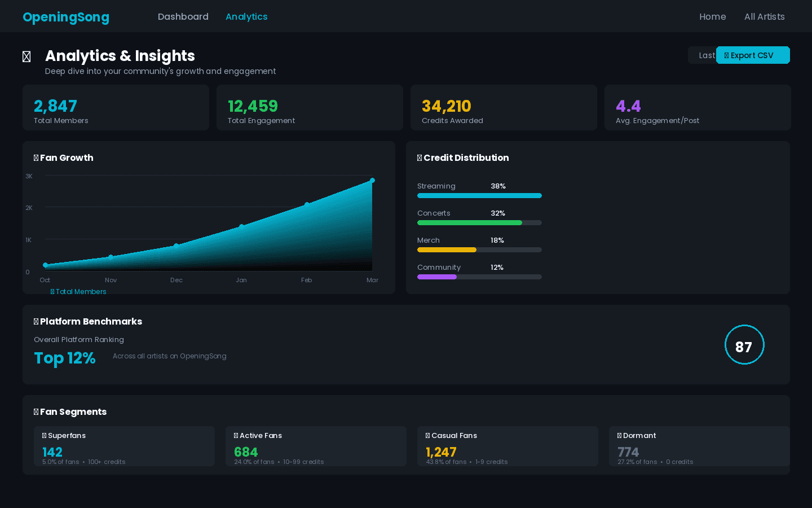Click the 87 platform score ring
This screenshot has width=812, height=508.
pos(744,344)
